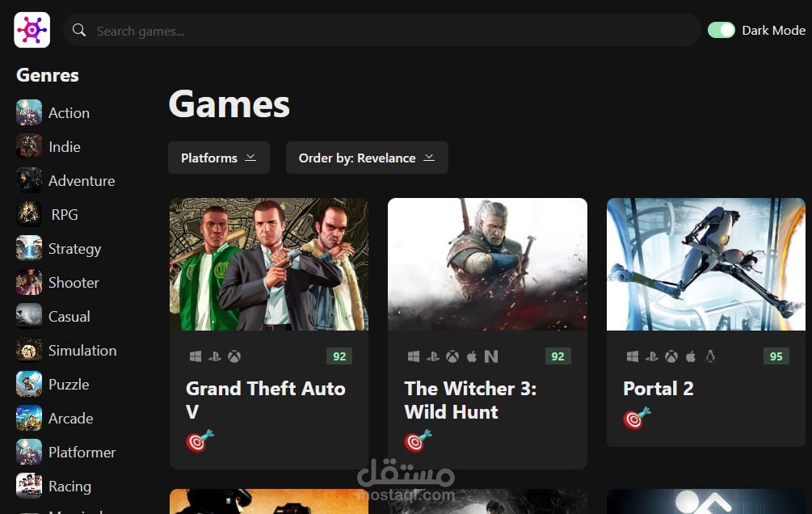Click the Grand Theft Auto V title
Screen dimensions: 812x514
tap(266, 400)
